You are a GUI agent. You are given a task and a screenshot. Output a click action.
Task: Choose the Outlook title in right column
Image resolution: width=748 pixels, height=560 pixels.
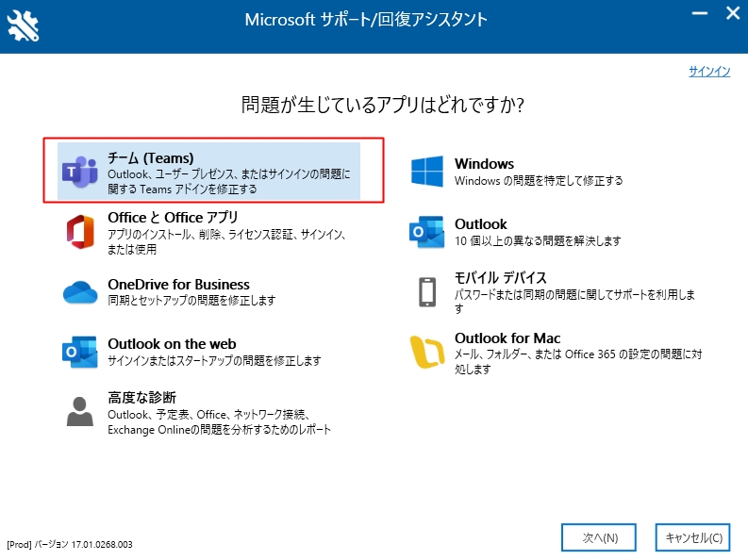480,224
